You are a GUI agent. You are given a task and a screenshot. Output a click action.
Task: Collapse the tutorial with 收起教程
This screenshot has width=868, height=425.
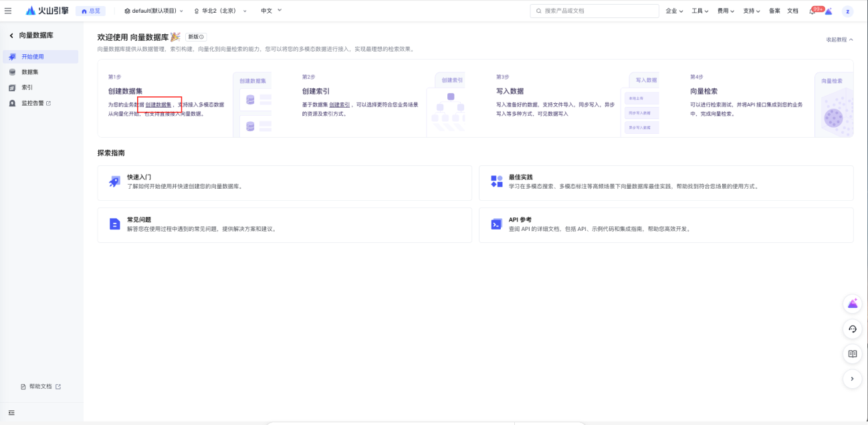click(x=839, y=39)
